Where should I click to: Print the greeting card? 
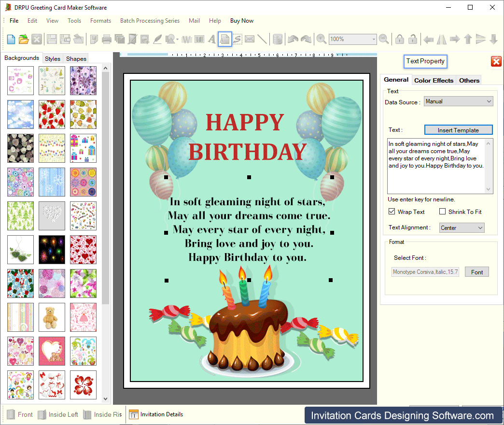click(x=106, y=39)
